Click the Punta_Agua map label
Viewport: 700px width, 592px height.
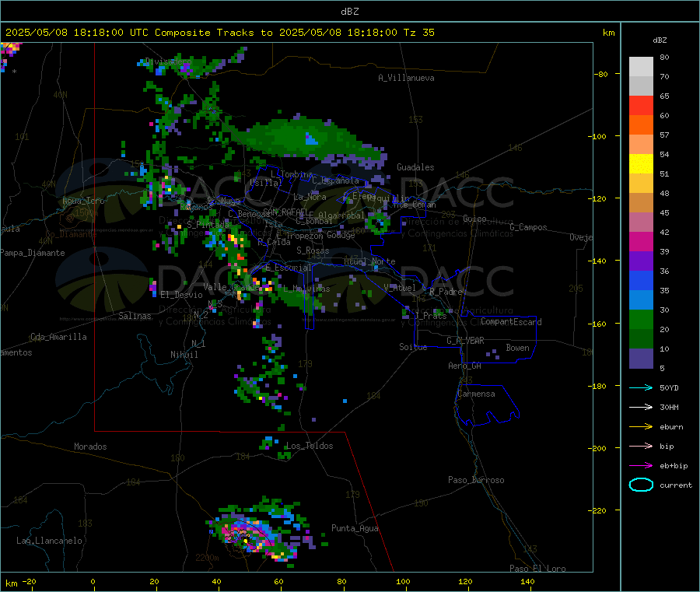point(355,528)
